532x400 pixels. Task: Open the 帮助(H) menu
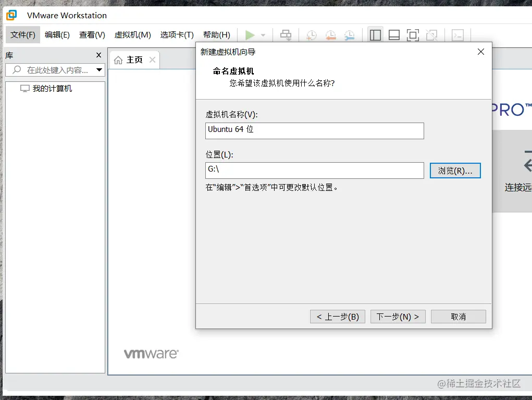click(216, 34)
